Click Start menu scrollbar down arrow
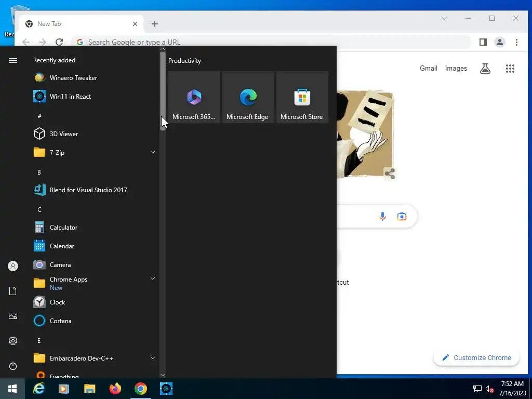The height and width of the screenshot is (399, 532). [x=163, y=375]
